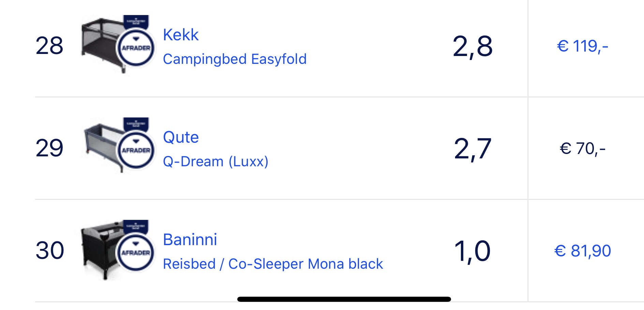Click the 2,8 test score
This screenshot has height=310, width=644.
point(473,46)
